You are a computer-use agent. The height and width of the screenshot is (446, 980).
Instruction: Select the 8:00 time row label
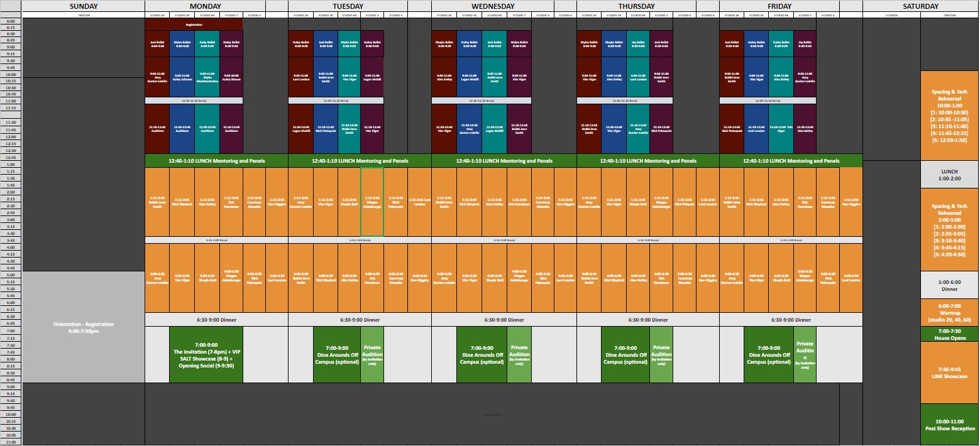11,21
